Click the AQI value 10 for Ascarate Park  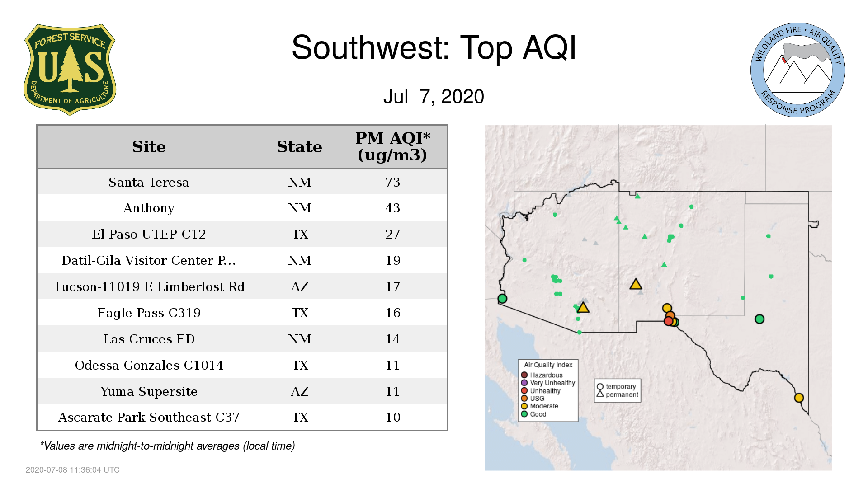(392, 417)
